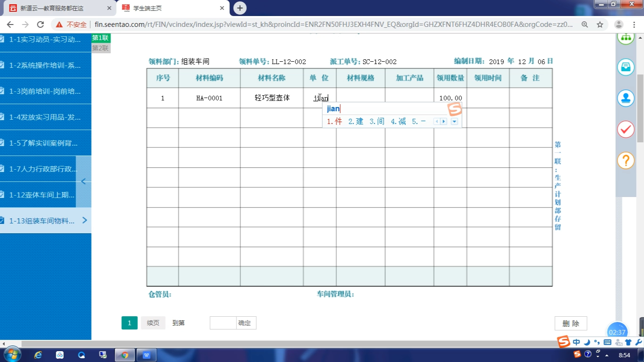The width and height of the screenshot is (644, 362).
Task: Switch to the 第2联 tab
Action: 100,48
